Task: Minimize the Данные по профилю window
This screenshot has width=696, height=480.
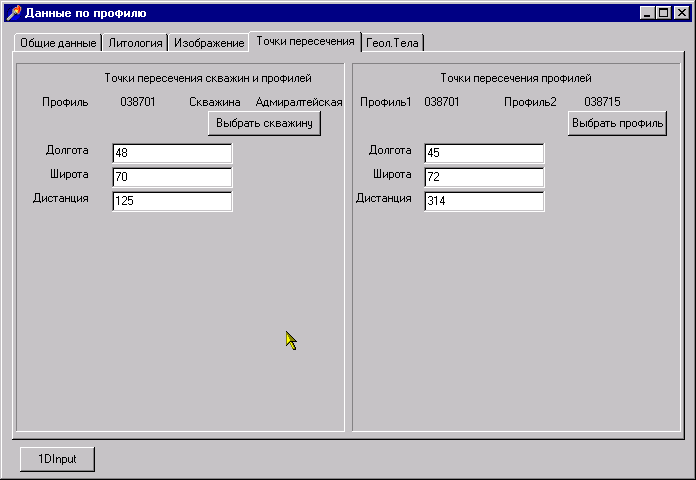Action: coord(647,13)
